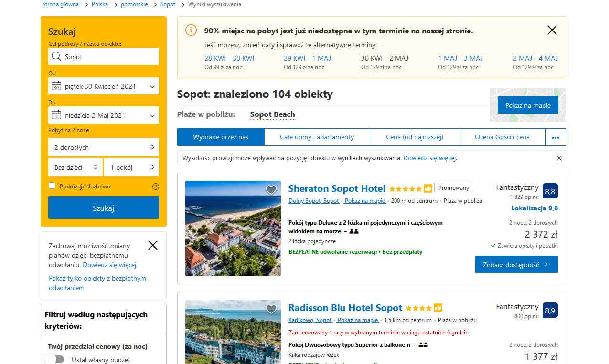Dismiss the commission notice with X

[x=559, y=158]
